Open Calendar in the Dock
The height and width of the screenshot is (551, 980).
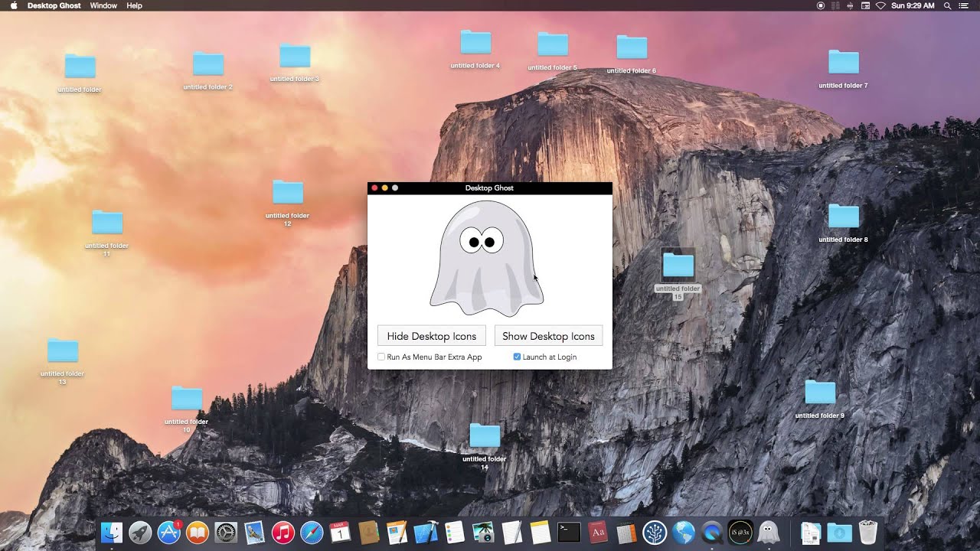pyautogui.click(x=340, y=533)
